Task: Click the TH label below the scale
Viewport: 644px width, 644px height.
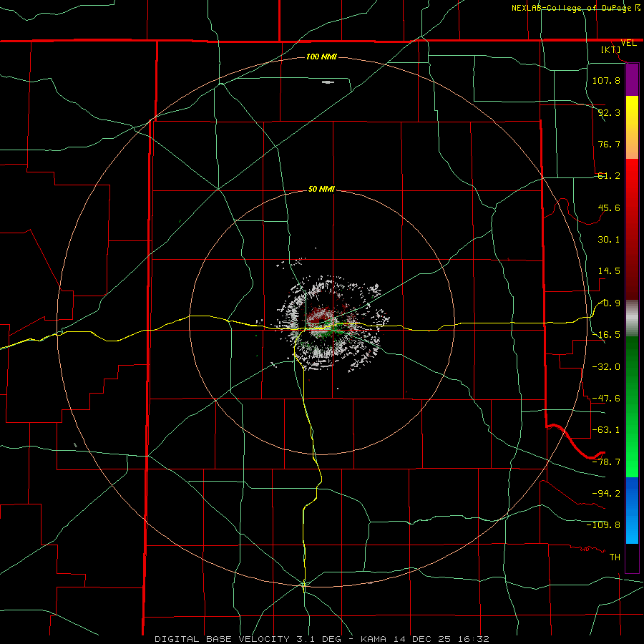Action: pyautogui.click(x=615, y=557)
